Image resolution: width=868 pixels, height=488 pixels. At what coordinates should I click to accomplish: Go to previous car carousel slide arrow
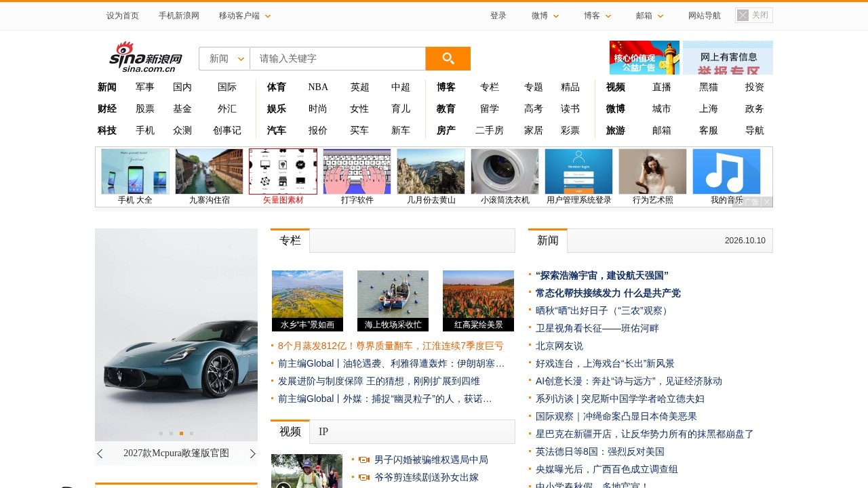pyautogui.click(x=100, y=453)
